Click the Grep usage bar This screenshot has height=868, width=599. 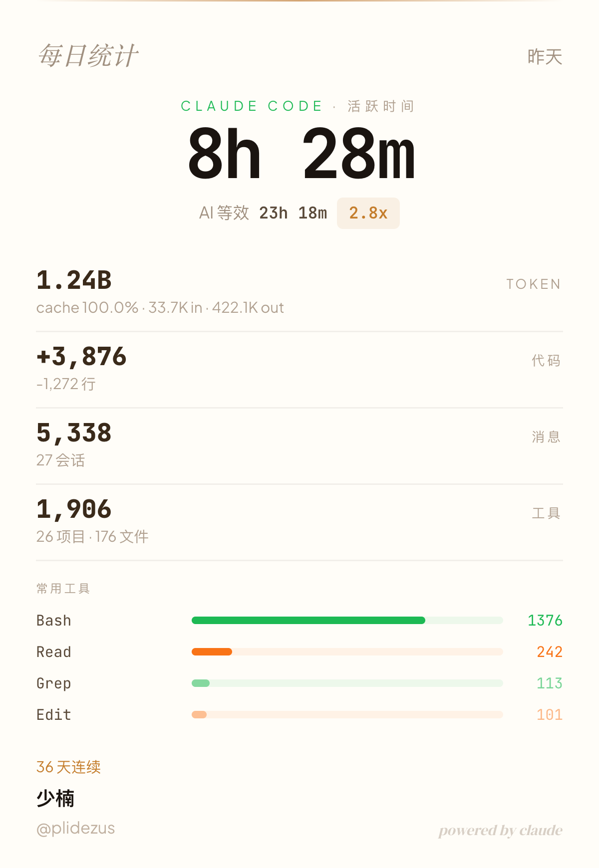(201, 683)
